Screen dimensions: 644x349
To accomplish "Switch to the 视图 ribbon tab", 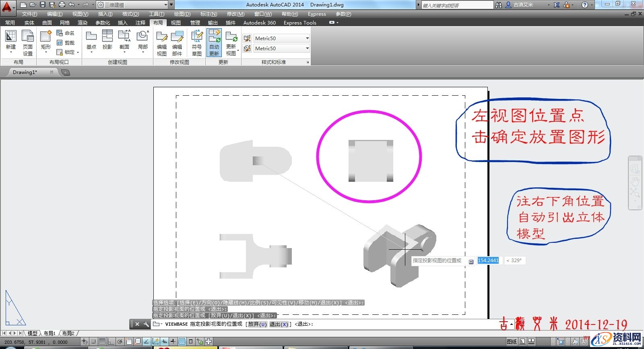I will pos(175,23).
